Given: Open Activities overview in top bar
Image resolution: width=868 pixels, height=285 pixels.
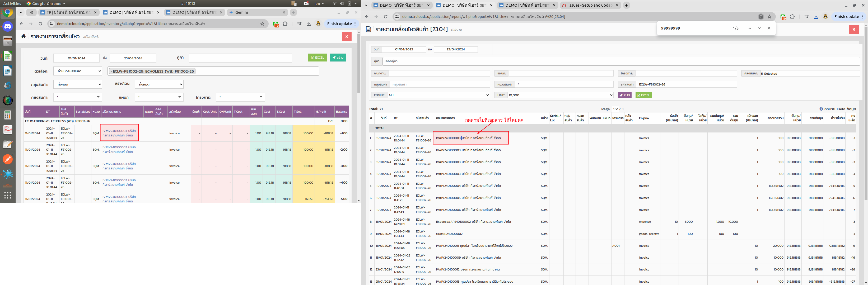Looking at the screenshot, I should point(12,3).
